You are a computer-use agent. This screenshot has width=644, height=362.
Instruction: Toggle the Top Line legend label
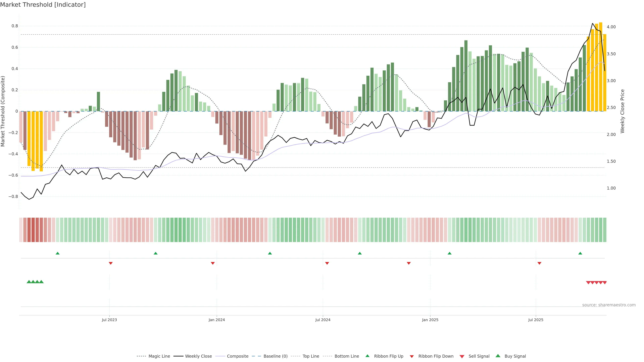tap(311, 356)
